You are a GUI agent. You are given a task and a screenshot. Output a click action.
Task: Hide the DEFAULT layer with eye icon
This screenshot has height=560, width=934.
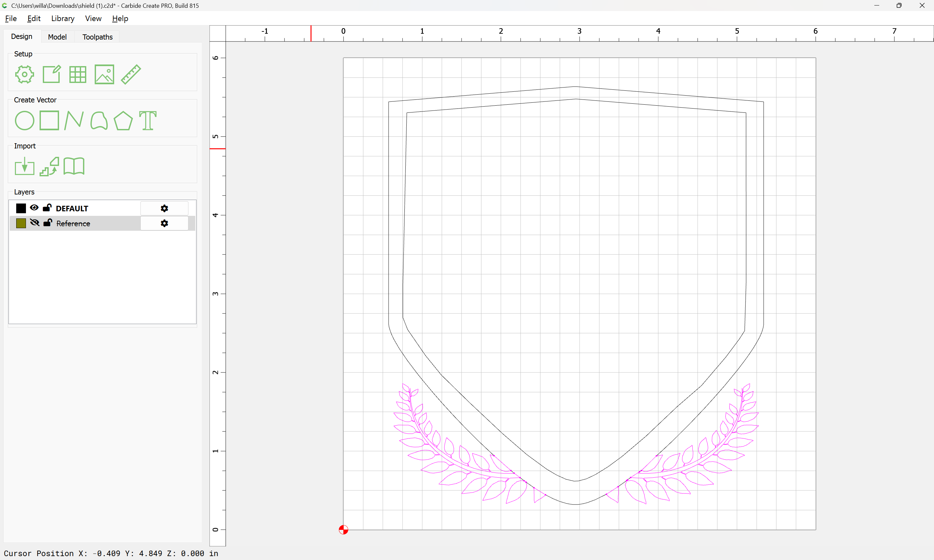[34, 207]
